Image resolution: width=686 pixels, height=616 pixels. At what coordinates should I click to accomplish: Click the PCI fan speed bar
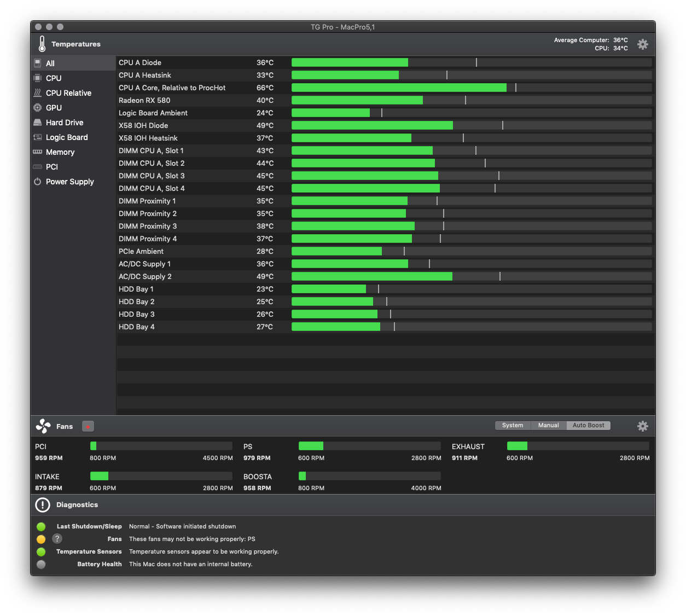pos(161,446)
